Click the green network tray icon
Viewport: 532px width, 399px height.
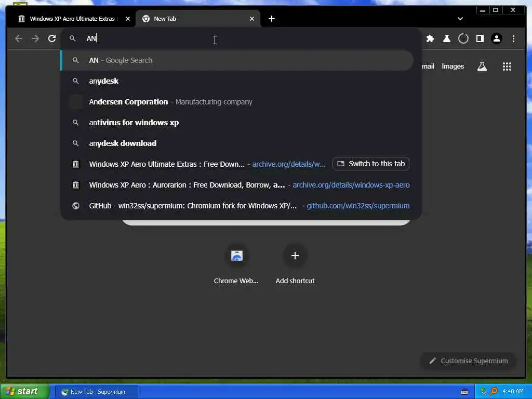click(x=484, y=392)
